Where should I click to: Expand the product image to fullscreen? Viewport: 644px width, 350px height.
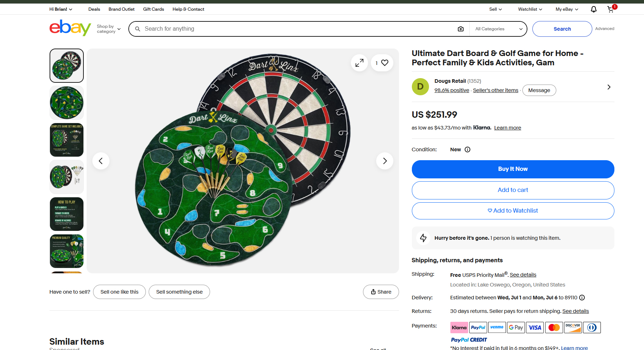click(359, 63)
